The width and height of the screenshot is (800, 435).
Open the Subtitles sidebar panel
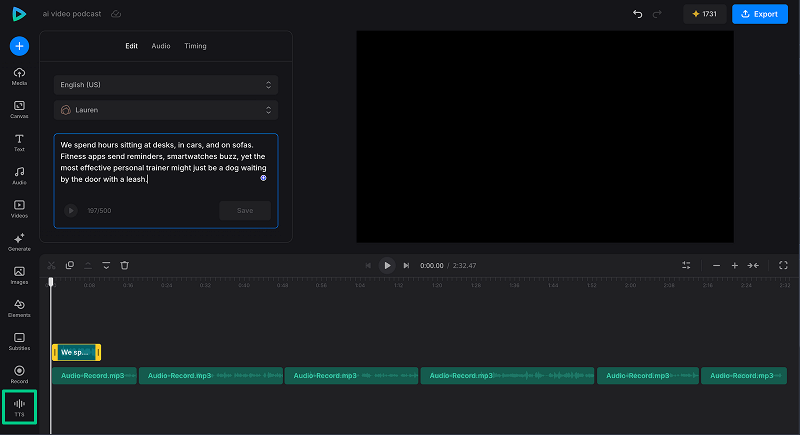pyautogui.click(x=19, y=342)
